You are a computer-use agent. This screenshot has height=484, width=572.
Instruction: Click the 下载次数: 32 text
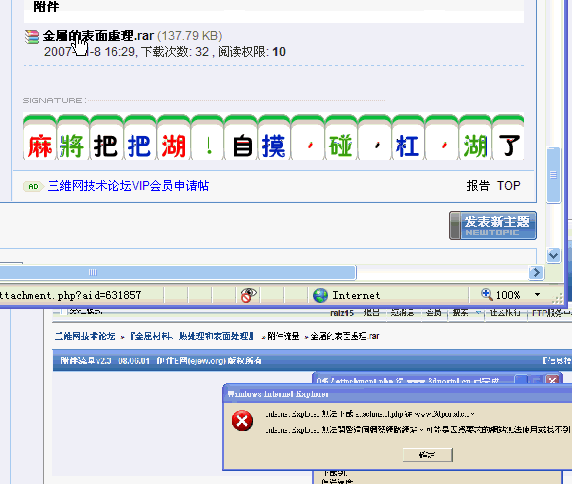coord(175,52)
